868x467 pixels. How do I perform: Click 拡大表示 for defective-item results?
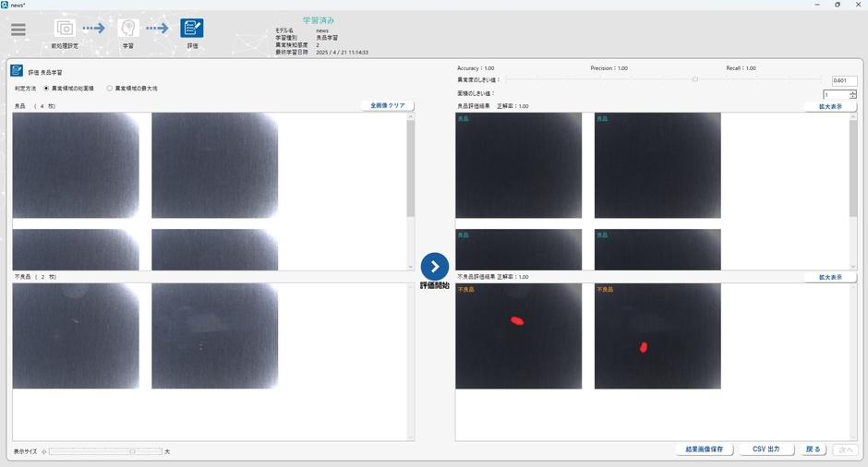830,277
